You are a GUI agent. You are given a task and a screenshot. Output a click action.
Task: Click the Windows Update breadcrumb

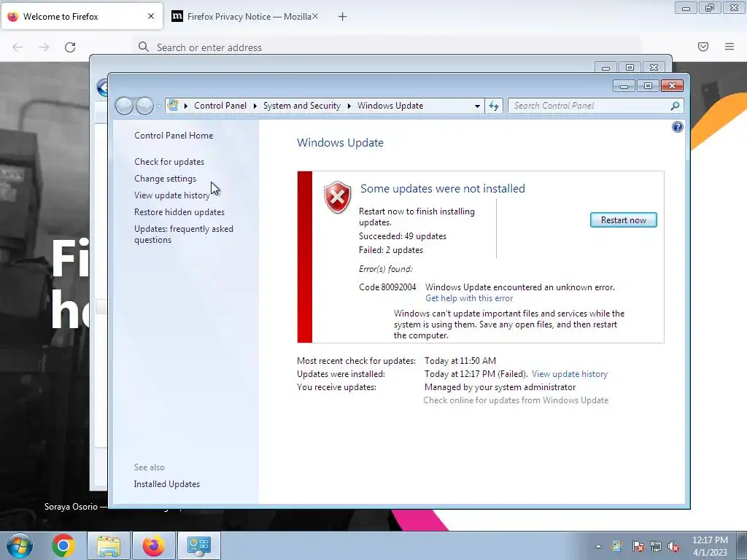390,106
